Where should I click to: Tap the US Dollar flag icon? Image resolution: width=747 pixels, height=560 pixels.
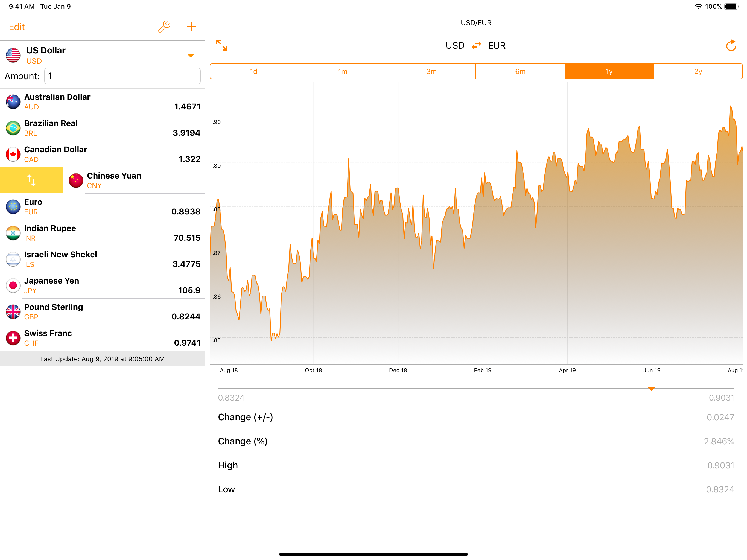pyautogui.click(x=13, y=56)
